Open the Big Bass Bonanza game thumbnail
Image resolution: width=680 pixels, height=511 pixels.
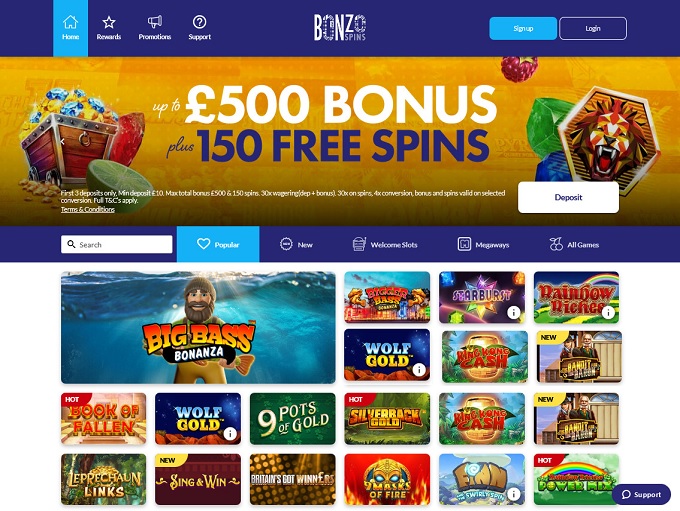tap(198, 328)
